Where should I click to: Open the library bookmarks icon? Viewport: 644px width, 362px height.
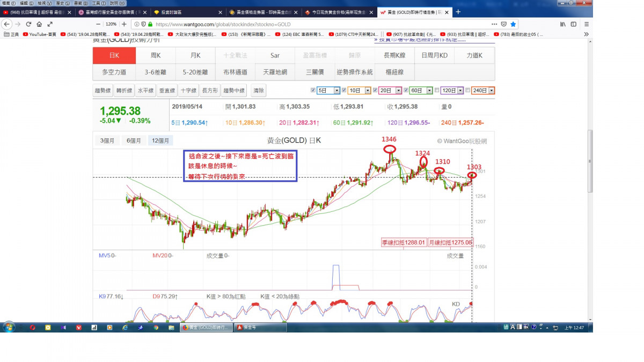point(563,24)
